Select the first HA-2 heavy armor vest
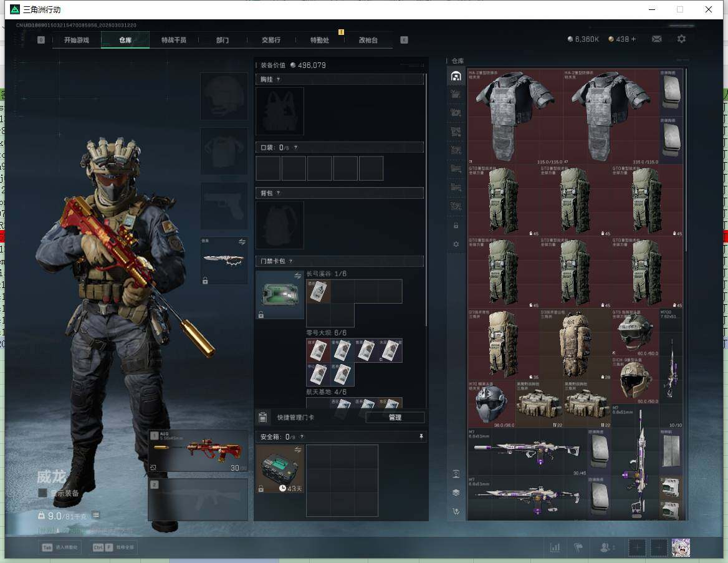Screen dimensions: 728x563 (x=515, y=116)
